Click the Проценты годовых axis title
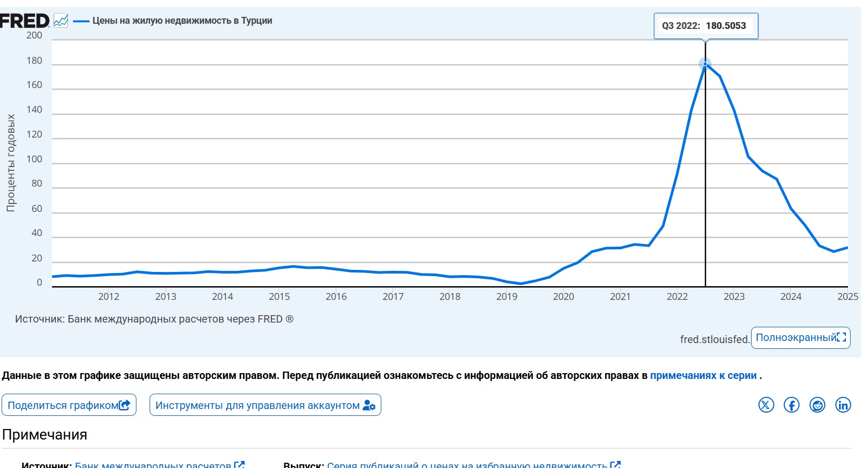Image resolution: width=868 pixels, height=468 pixels. pyautogui.click(x=11, y=163)
